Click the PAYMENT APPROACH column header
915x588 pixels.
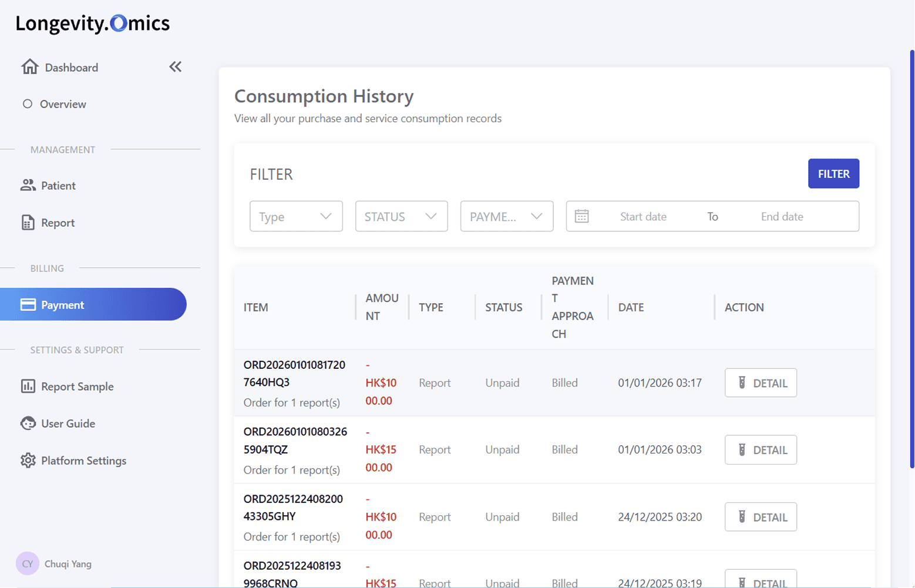click(x=573, y=307)
